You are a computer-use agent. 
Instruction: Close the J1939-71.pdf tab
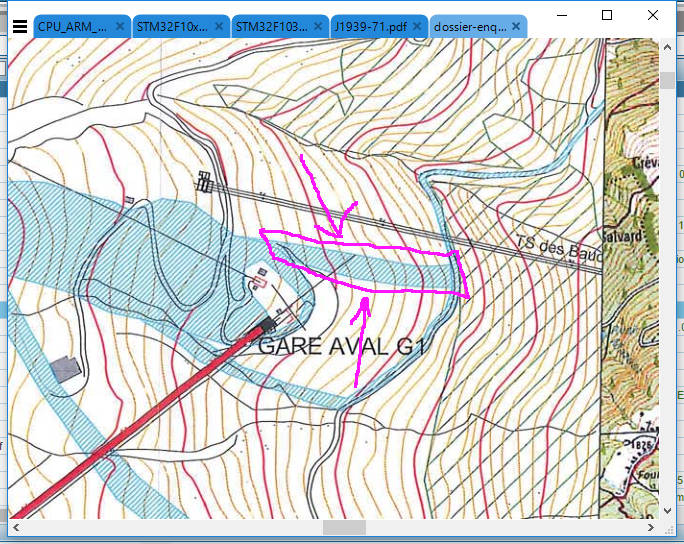coord(417,27)
